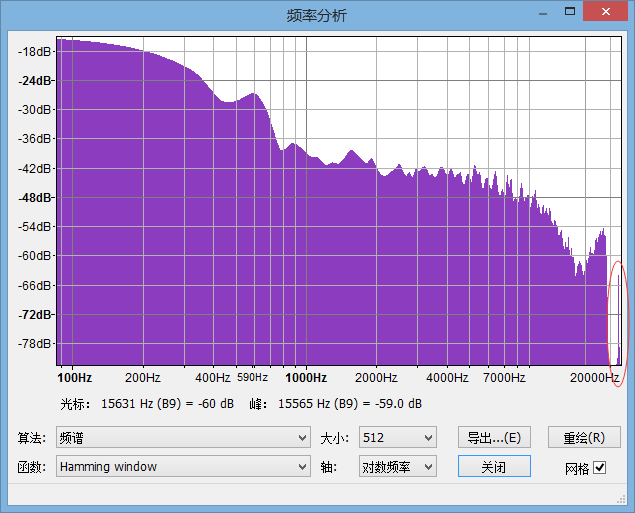Expand the 轴 dropdown showing 对数频率
Viewport: 635px width, 513px height.
(x=397, y=466)
